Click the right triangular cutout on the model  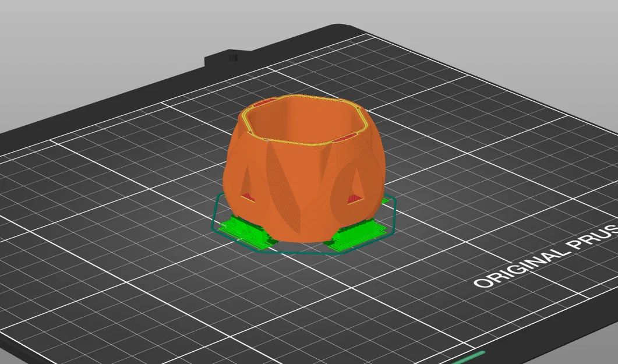[x=355, y=187]
